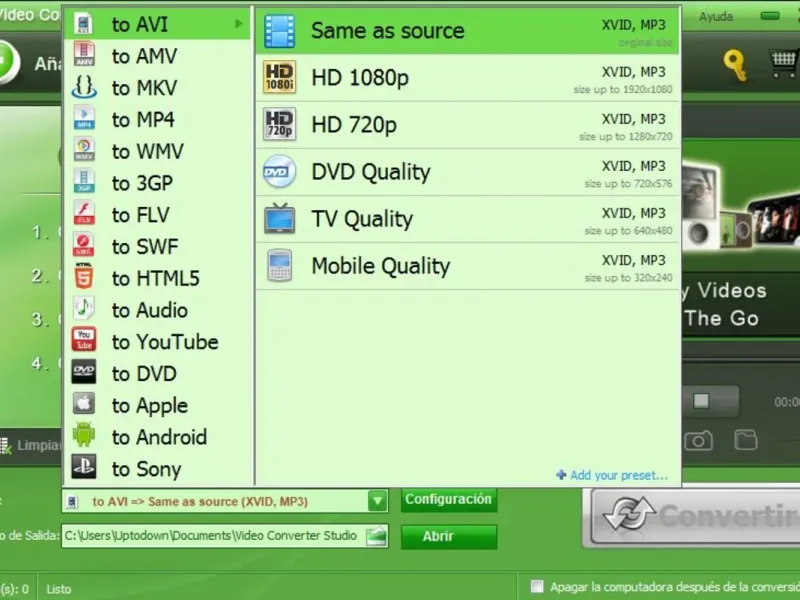Click the DVD disc logo icon
Screen dimensions: 800x600
pyautogui.click(x=84, y=372)
